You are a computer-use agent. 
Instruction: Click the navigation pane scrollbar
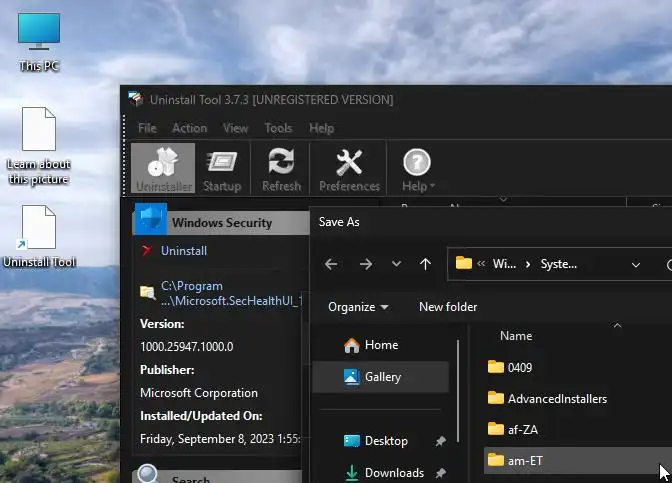(458, 391)
